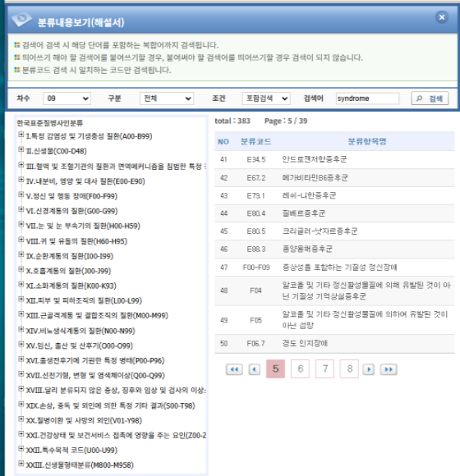Image resolution: width=460 pixels, height=476 pixels.
Task: Expand I.특정 감염성 및 기생충성 질환 node
Action: pyautogui.click(x=21, y=135)
